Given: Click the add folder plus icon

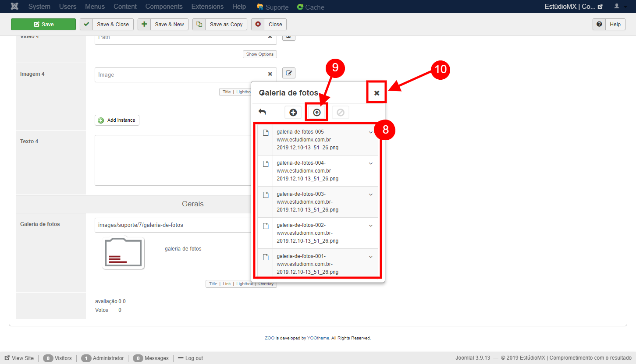Looking at the screenshot, I should click(293, 113).
